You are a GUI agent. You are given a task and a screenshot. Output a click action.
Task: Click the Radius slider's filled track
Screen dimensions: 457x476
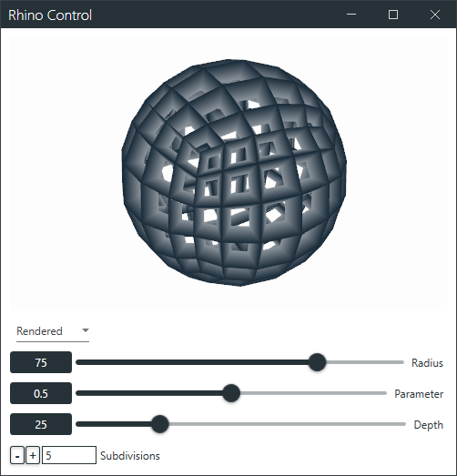[x=192, y=362]
